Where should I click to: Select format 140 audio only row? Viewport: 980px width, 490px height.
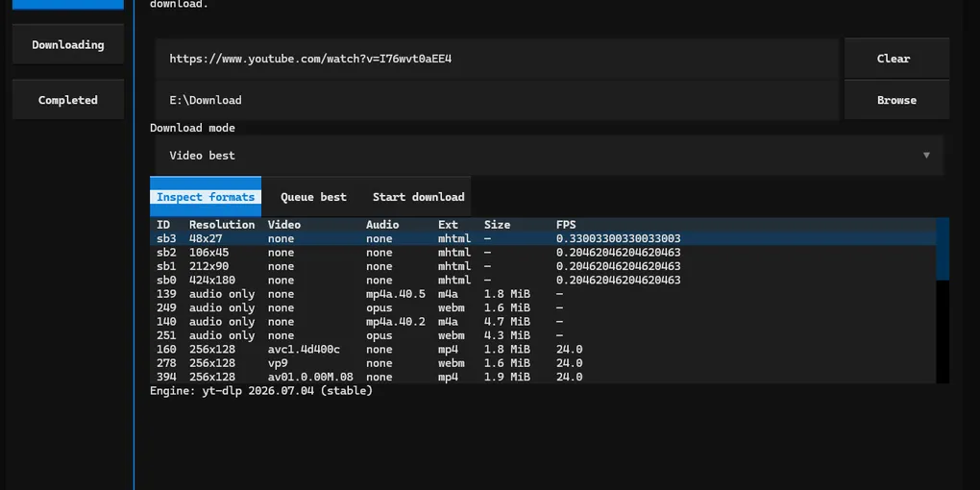(x=543, y=321)
